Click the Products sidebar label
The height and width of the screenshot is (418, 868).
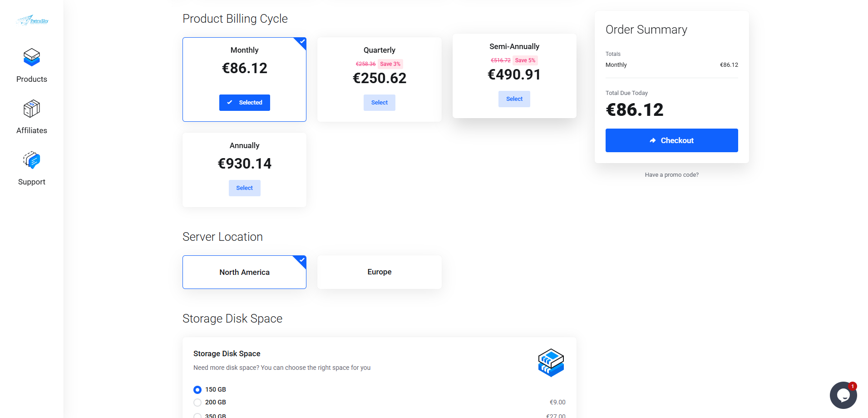click(32, 79)
